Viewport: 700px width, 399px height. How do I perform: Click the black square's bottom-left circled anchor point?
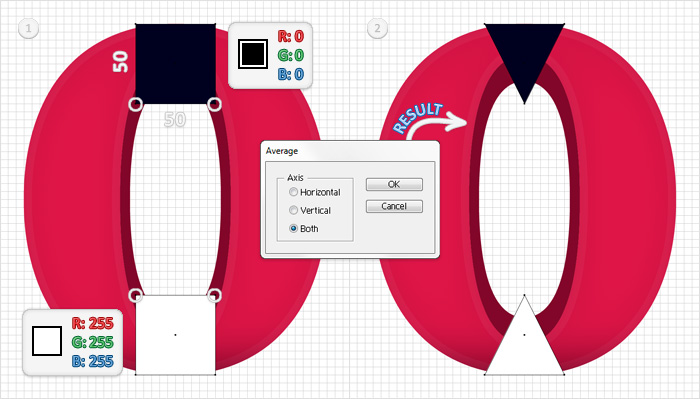click(136, 104)
